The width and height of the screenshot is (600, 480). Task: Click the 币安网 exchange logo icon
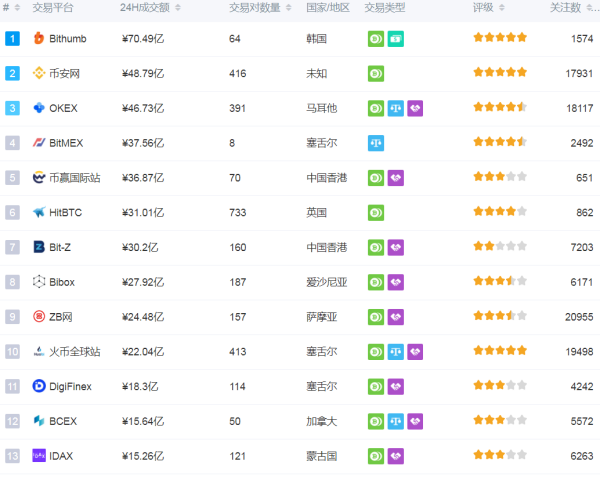(x=39, y=73)
